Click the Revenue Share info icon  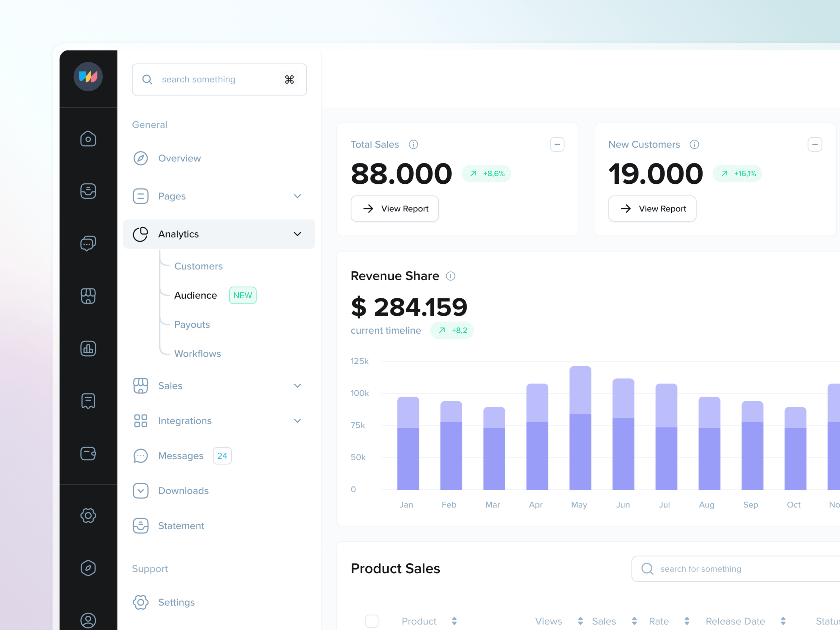tap(451, 276)
